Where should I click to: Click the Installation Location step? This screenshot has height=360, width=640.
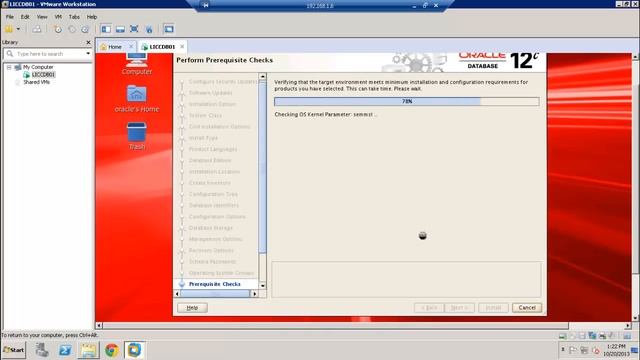tap(214, 171)
